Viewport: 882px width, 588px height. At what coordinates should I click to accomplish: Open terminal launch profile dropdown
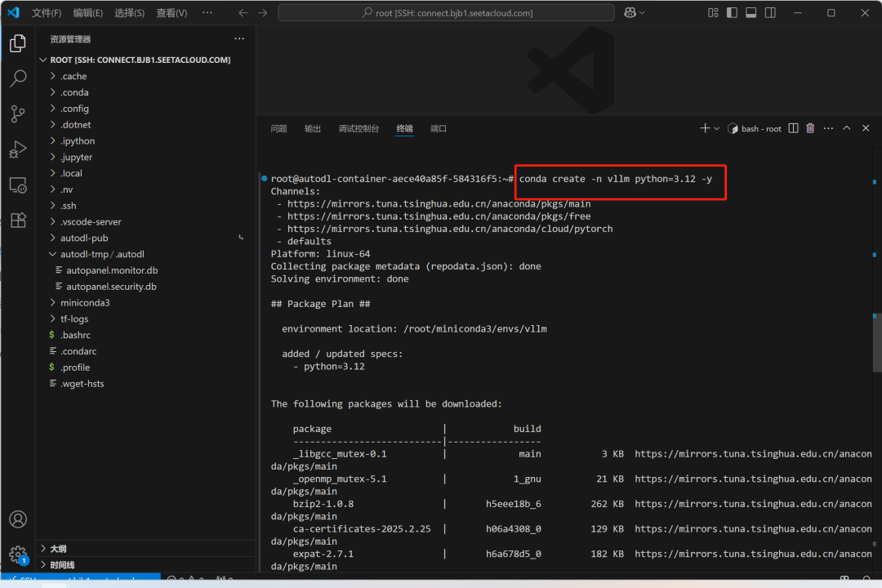[x=717, y=129]
